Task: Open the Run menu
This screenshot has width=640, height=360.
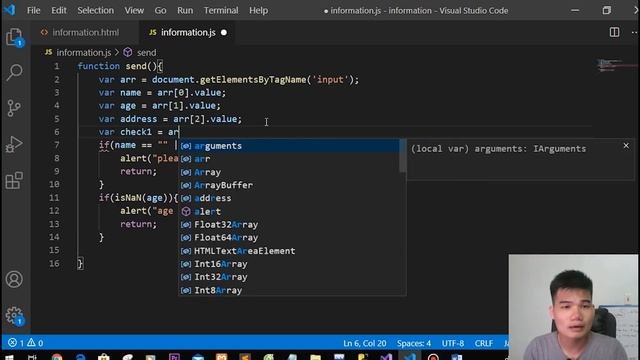Action: coord(185,10)
